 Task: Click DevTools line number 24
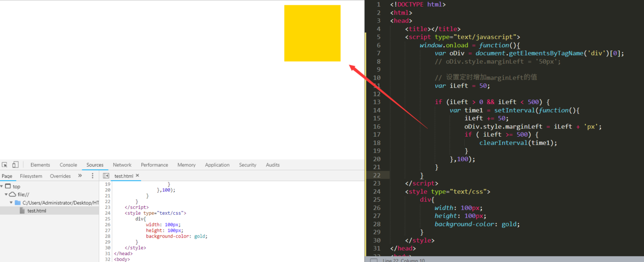pos(108,213)
